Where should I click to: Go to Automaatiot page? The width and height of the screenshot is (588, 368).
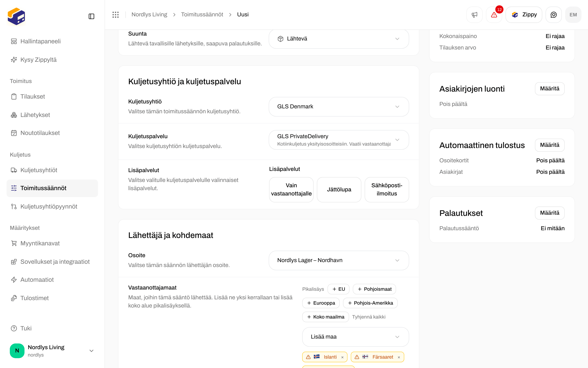[52, 280]
